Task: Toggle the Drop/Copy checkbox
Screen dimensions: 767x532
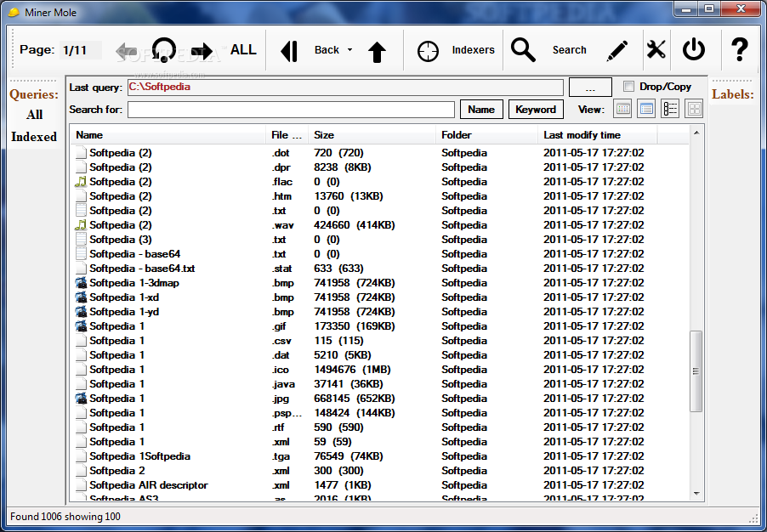Action: point(628,87)
